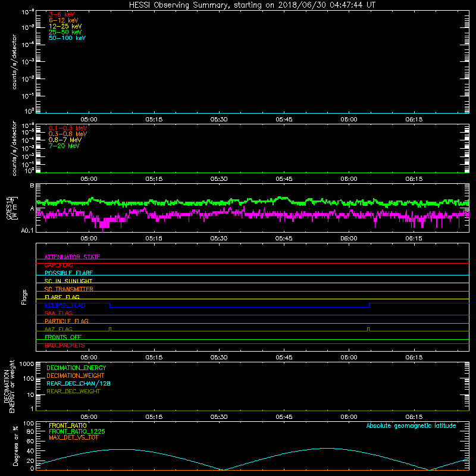Click the 05:45 tick below the keV panel
Image resolution: width=476 pixels, height=476 pixels.
(x=284, y=120)
